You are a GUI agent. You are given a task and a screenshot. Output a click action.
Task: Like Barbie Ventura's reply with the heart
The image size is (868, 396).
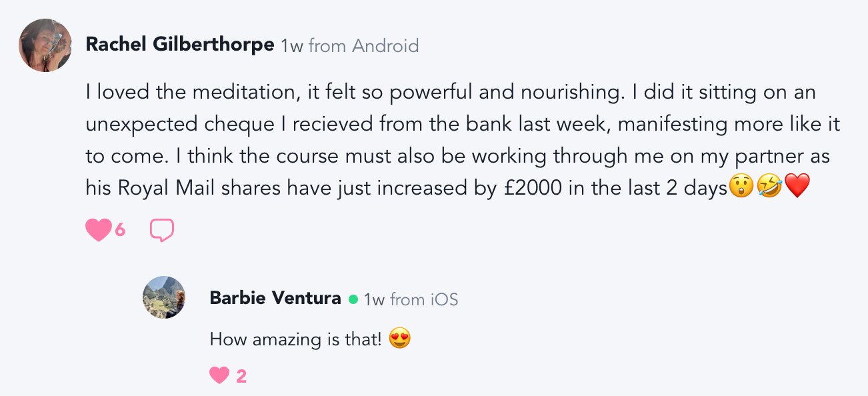(x=219, y=376)
